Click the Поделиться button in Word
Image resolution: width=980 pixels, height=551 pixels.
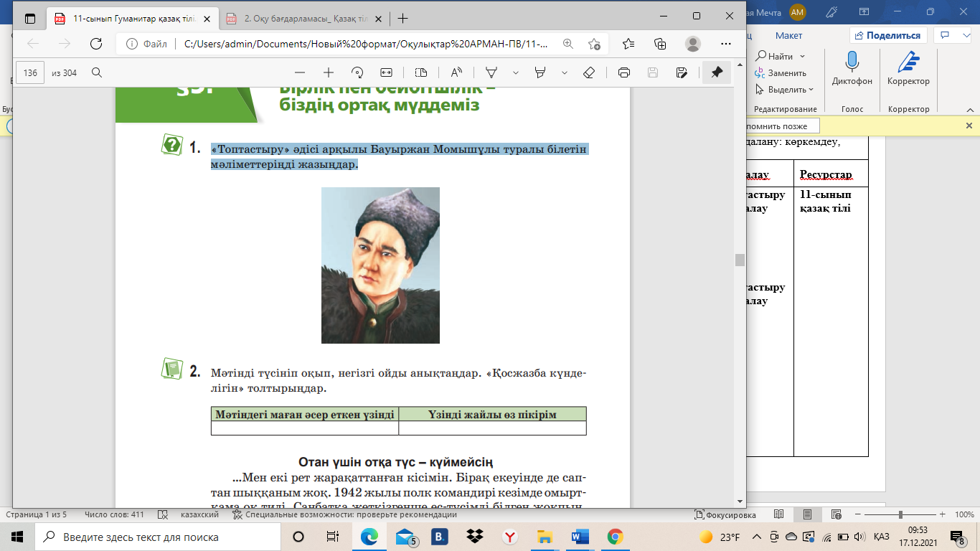pyautogui.click(x=888, y=36)
